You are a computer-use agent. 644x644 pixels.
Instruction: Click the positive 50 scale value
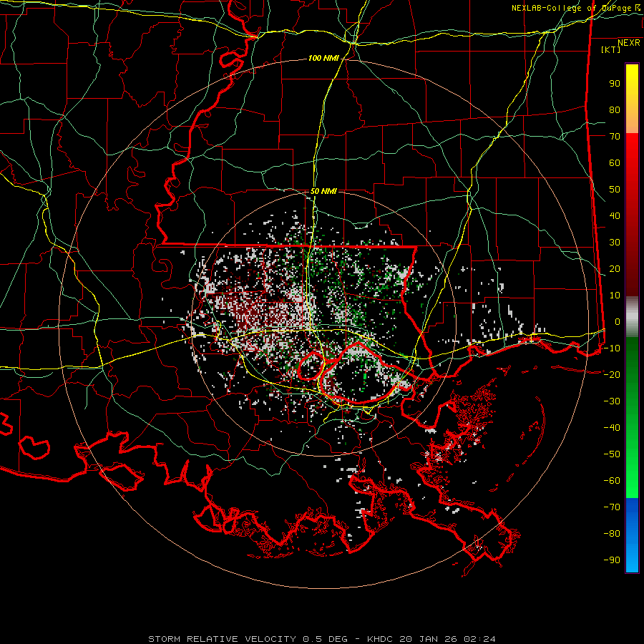coord(615,190)
